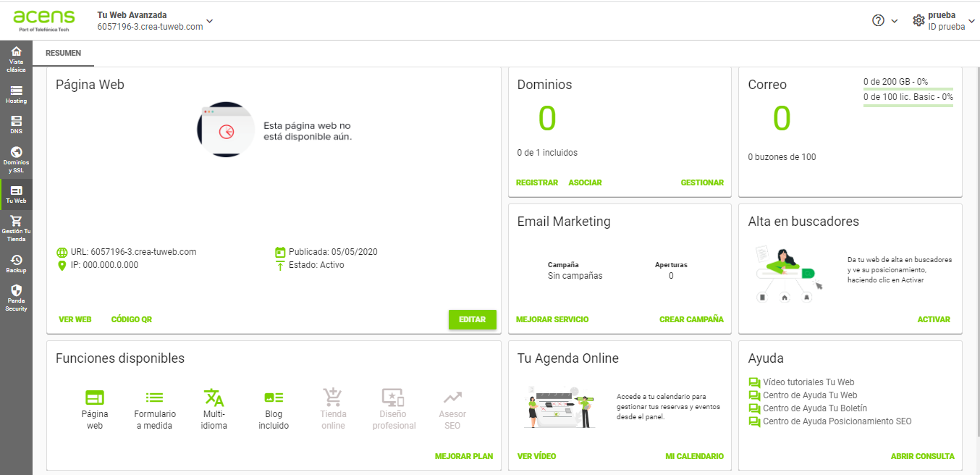
Task: Click ASOCIAR in Dominios card
Action: 586,182
